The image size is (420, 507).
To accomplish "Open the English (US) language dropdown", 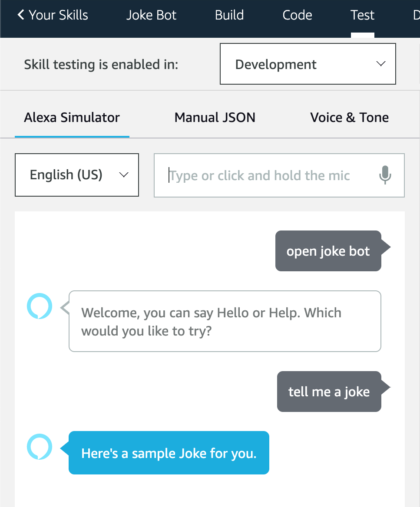I will (x=76, y=175).
